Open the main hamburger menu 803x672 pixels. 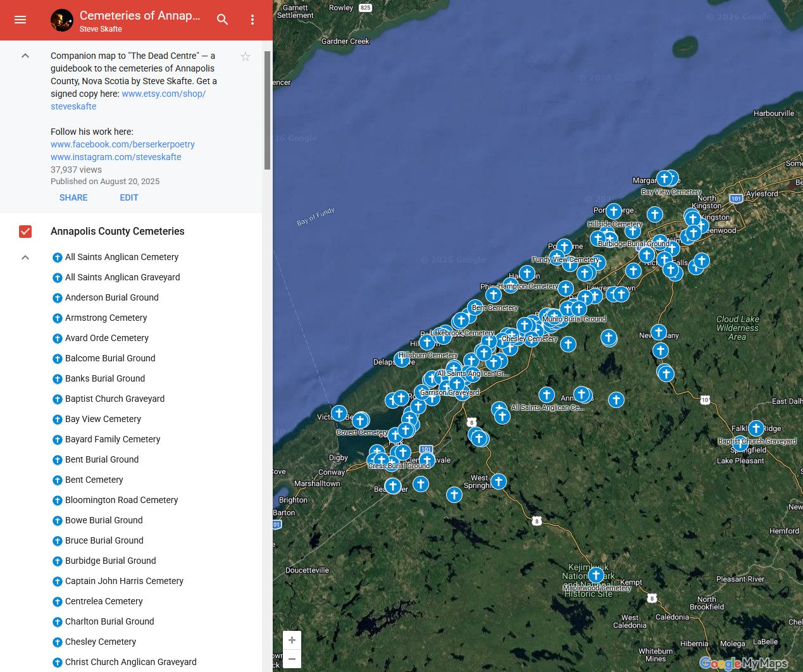(20, 20)
